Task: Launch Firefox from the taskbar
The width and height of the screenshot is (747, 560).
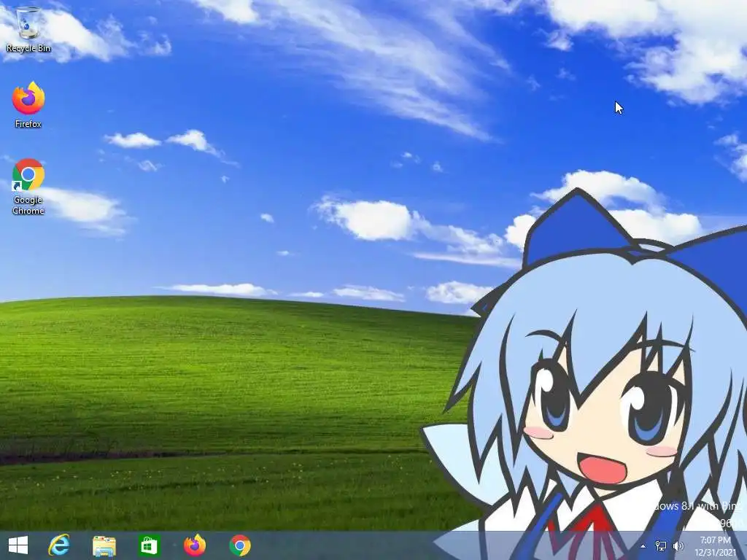Action: tap(194, 545)
